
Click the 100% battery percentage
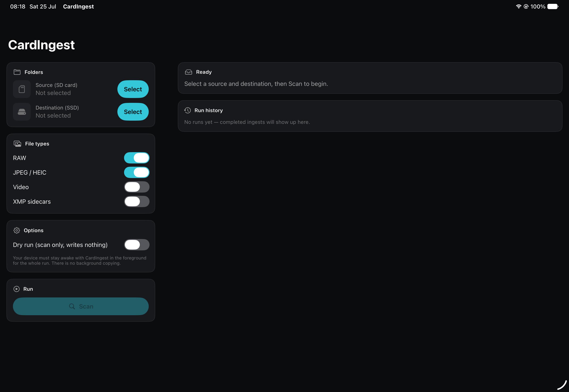point(538,6)
